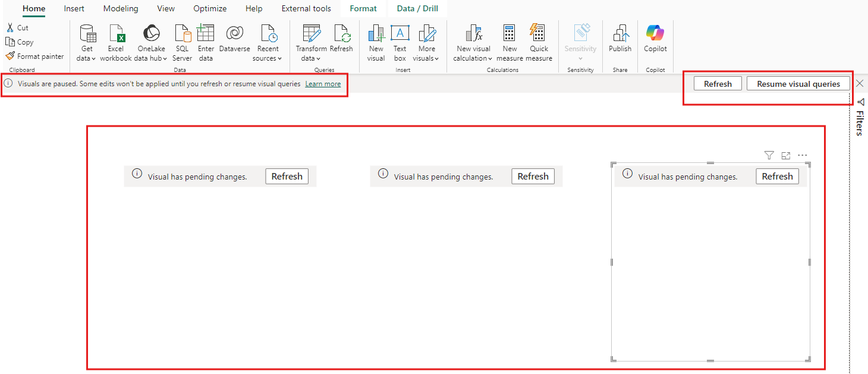The width and height of the screenshot is (868, 374).
Task: Add a Text box
Action: (x=400, y=33)
